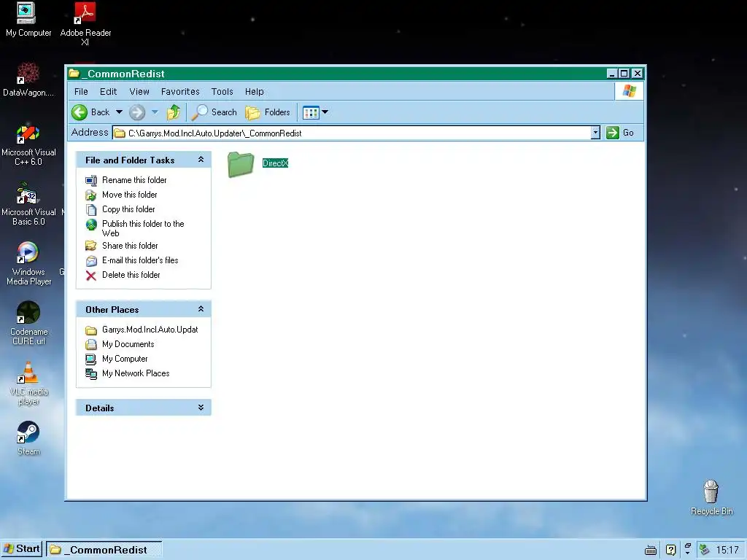Click the folder icon in window title bar
This screenshot has width=747, height=560.
[x=74, y=74]
